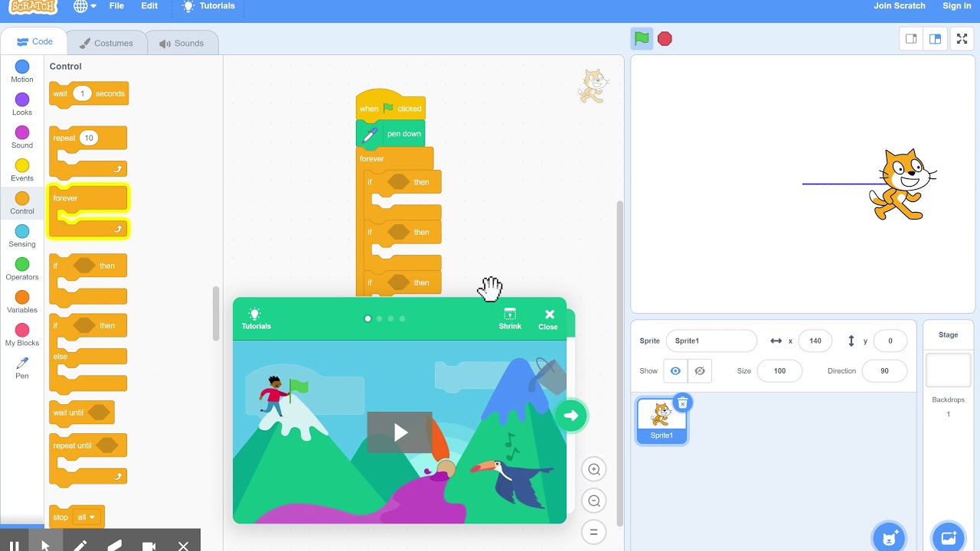This screenshot has height=551, width=980.
Task: Select the Events block category
Action: coord(22,171)
